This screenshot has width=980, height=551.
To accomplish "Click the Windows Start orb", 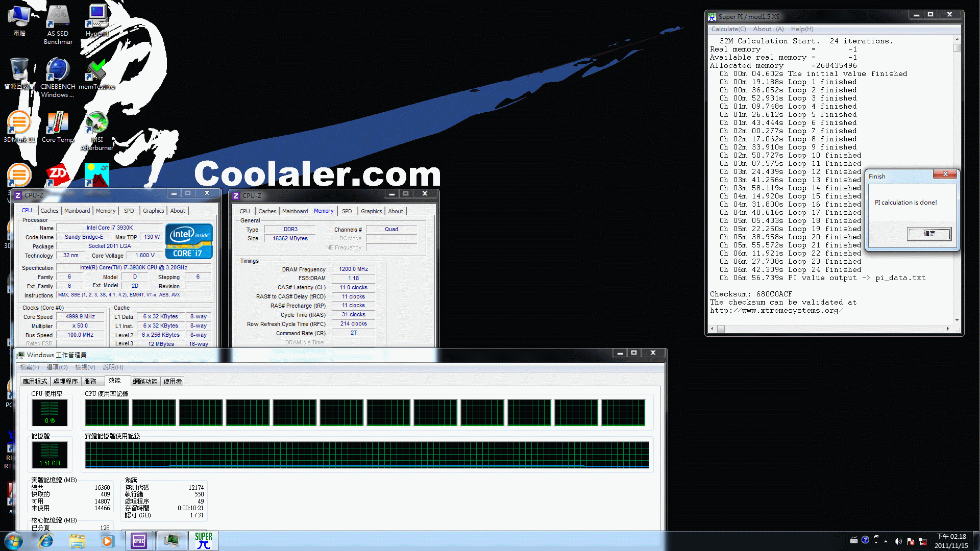I will pyautogui.click(x=14, y=541).
